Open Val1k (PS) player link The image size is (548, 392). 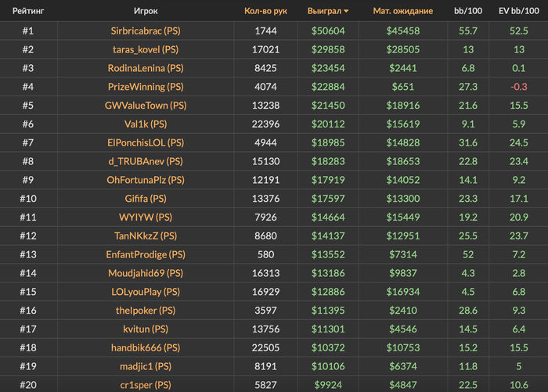click(x=146, y=124)
